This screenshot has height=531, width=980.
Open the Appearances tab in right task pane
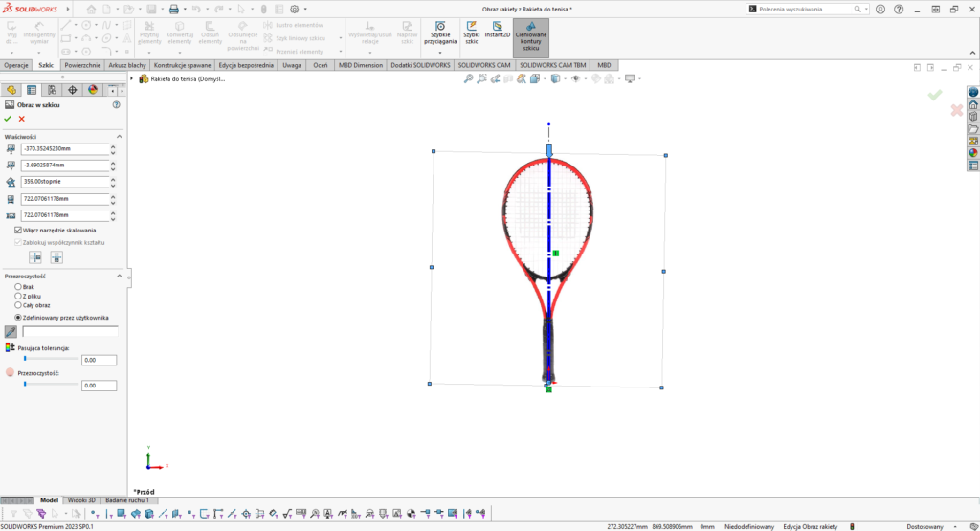[973, 153]
